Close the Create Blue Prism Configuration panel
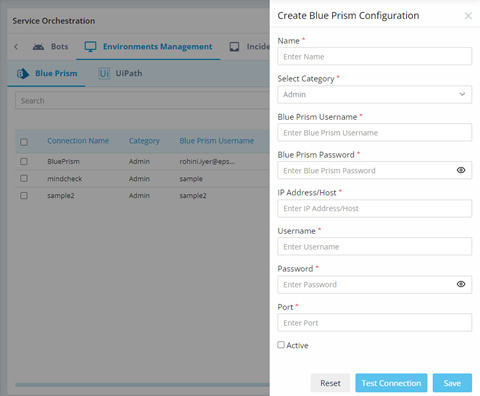This screenshot has height=396, width=480. (468, 16)
